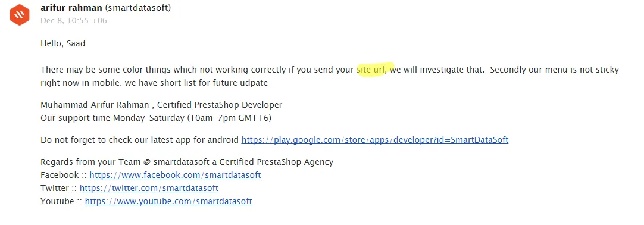Viewport: 644px width, 225px height.
Task: Click the (smartdatasoft) company label
Action: point(137,8)
